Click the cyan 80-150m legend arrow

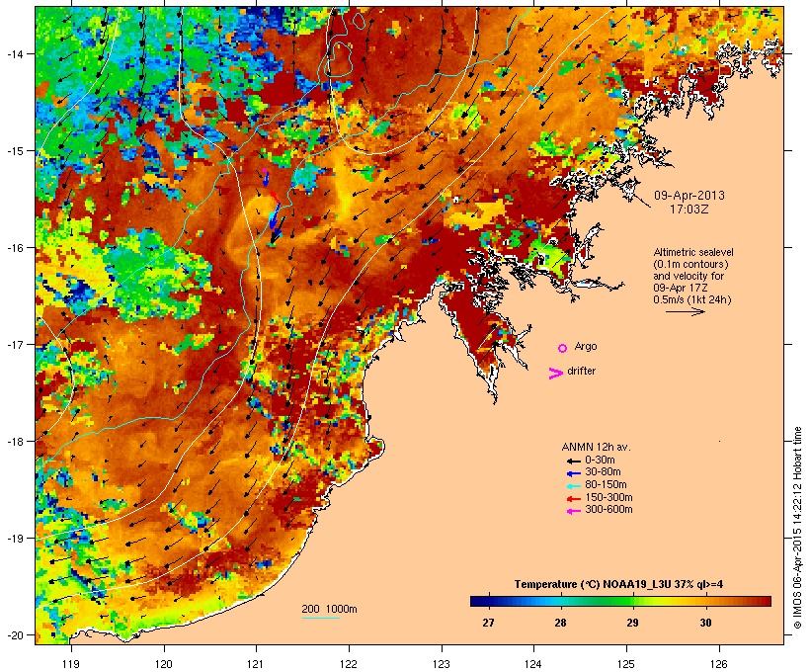tap(573, 486)
